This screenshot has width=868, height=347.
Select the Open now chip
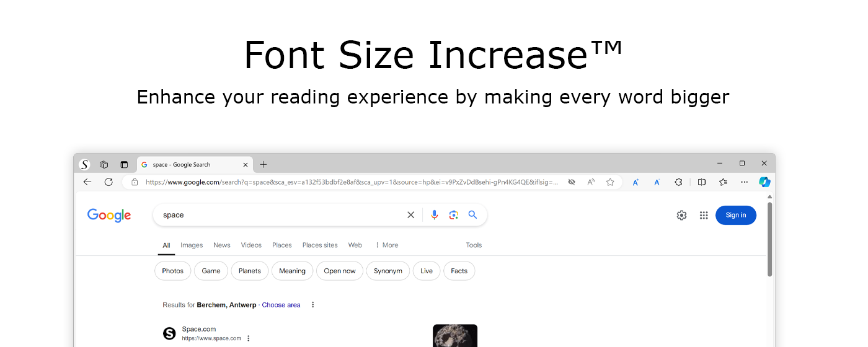[x=340, y=271]
